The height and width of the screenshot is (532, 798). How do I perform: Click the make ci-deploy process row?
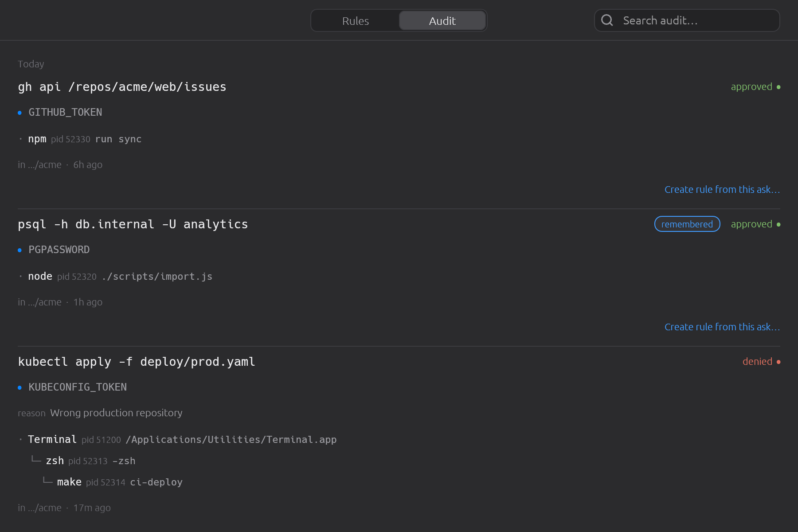point(112,482)
